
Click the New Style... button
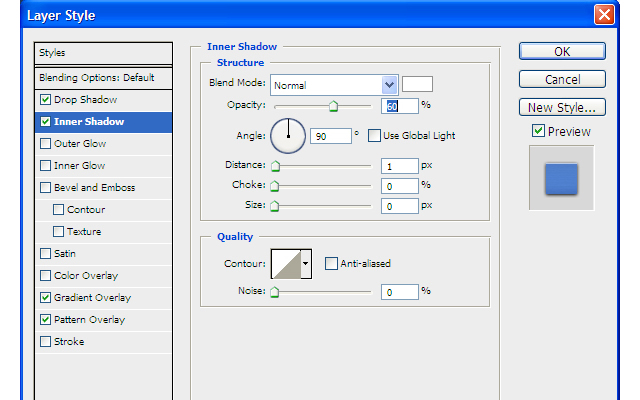coord(562,107)
